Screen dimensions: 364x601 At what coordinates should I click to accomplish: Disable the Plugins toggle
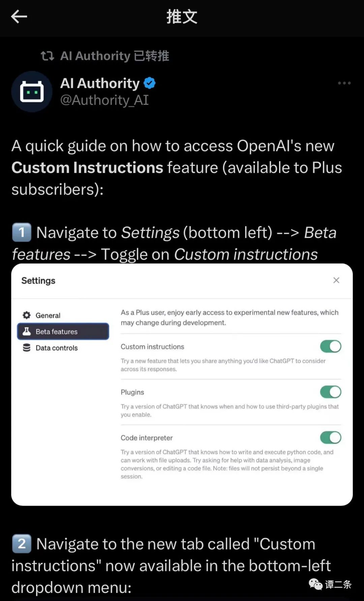click(x=330, y=392)
